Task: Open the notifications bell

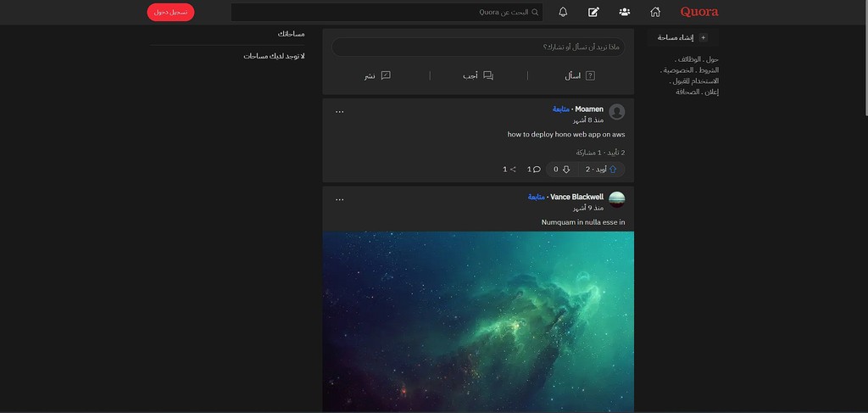Action: (563, 12)
